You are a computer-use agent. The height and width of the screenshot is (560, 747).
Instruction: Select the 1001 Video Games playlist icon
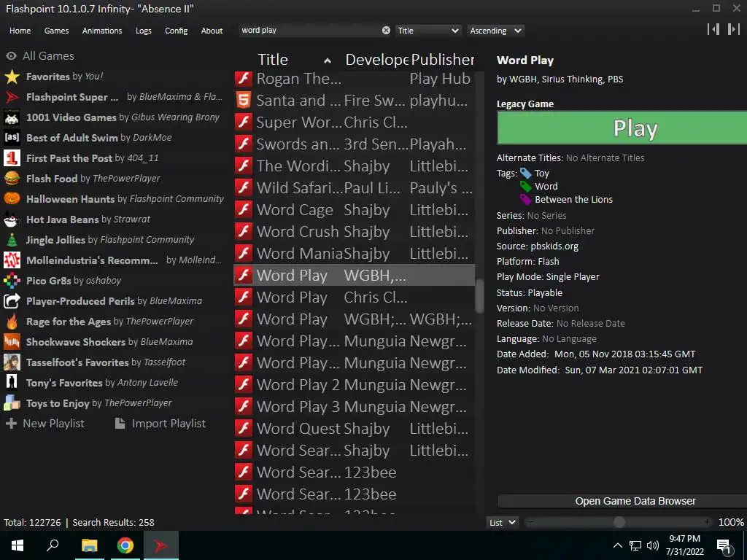pos(12,117)
